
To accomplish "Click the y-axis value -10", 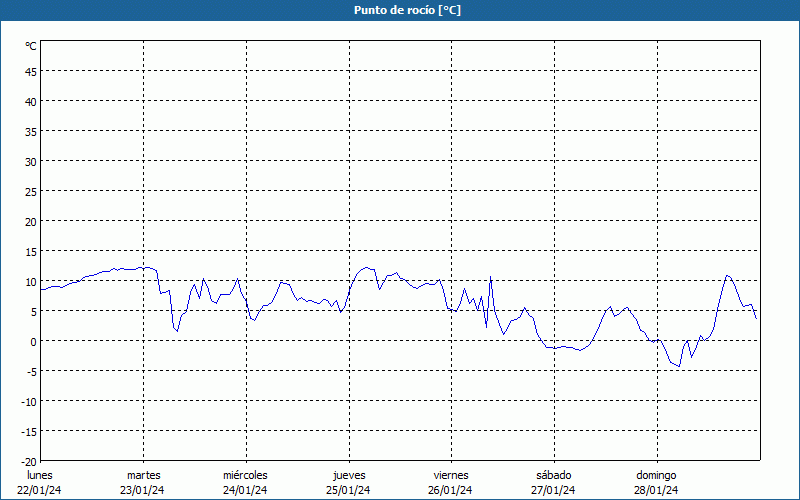I will (x=29, y=402).
